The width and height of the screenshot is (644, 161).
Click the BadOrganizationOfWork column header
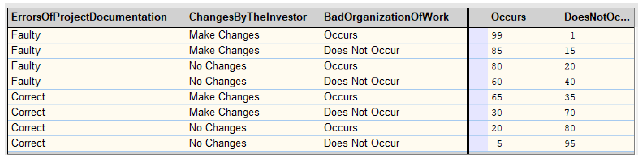[386, 17]
